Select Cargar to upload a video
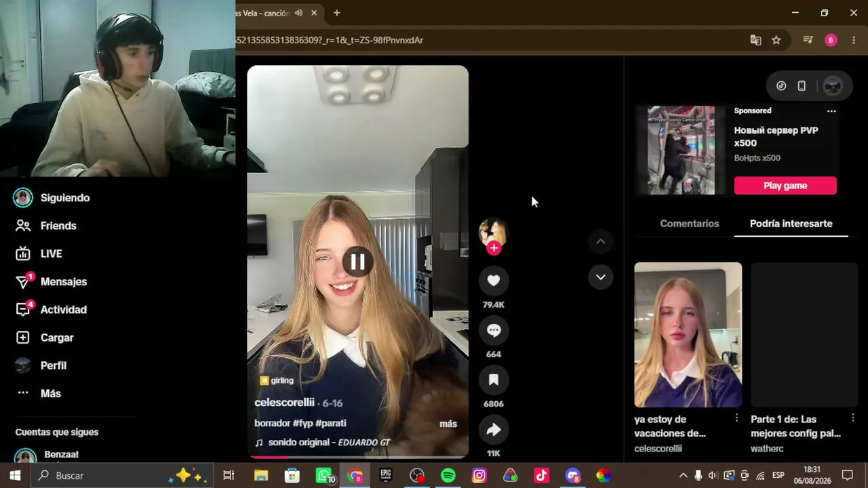868x488 pixels. click(x=45, y=338)
